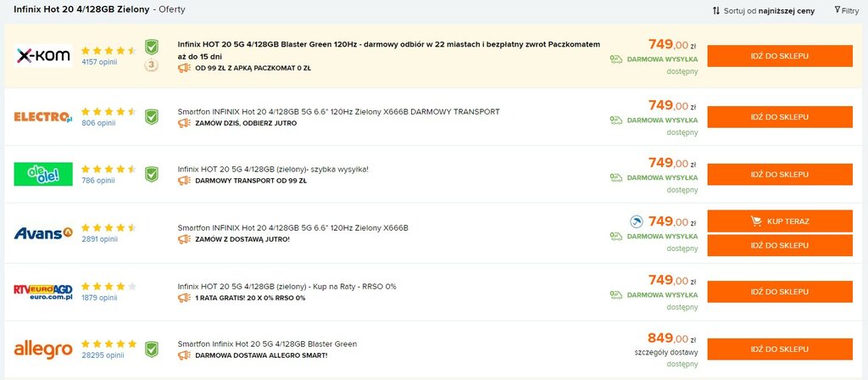Open the Filtry filter panel
The width and height of the screenshot is (868, 380).
coord(847,10)
